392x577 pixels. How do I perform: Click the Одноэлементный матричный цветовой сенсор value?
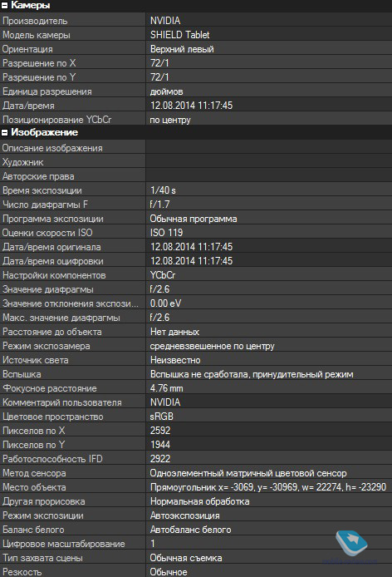click(x=248, y=473)
